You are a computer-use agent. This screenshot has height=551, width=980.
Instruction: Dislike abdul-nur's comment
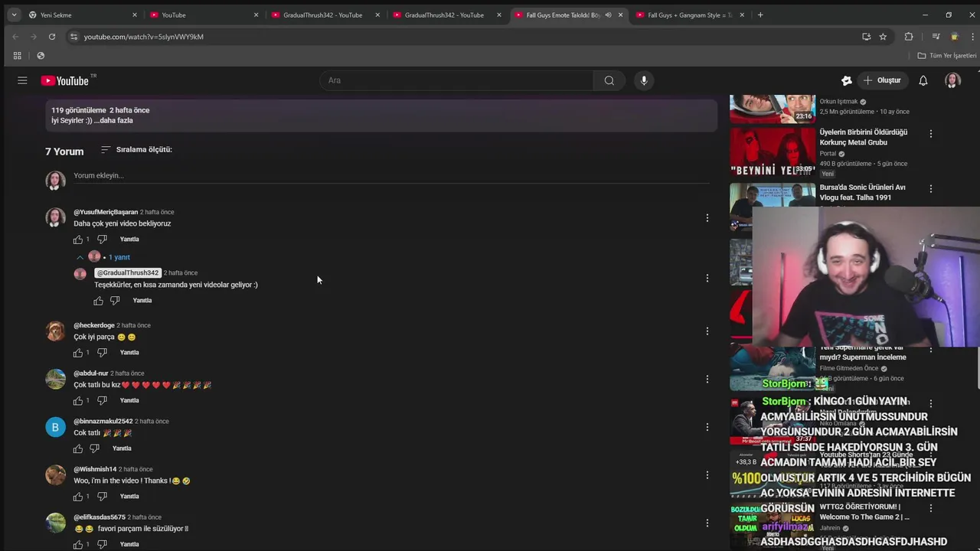[x=102, y=401]
